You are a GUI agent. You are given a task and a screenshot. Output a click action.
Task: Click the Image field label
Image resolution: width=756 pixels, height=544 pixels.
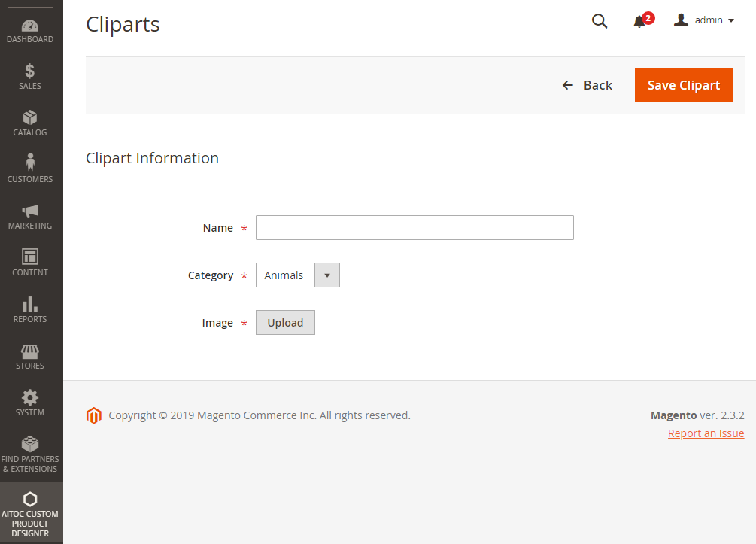(x=217, y=323)
